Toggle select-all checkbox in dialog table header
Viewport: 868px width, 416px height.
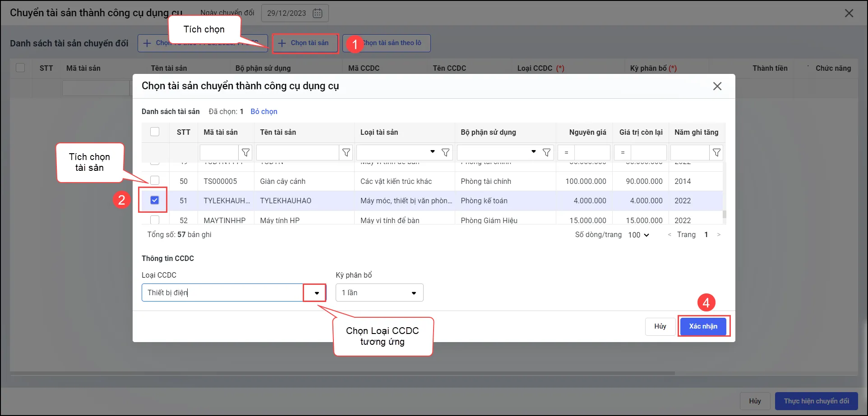coord(155,132)
